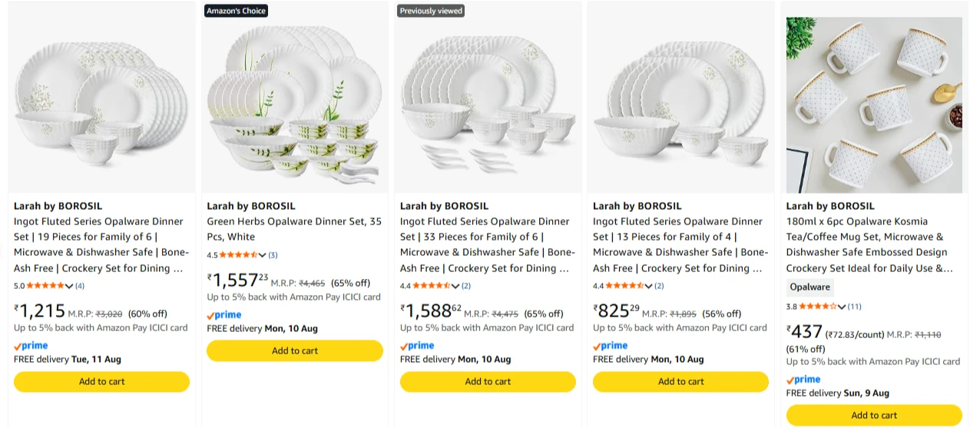Open 180ml Kosmia Tea/Coffee Mug Set title

coord(871,244)
